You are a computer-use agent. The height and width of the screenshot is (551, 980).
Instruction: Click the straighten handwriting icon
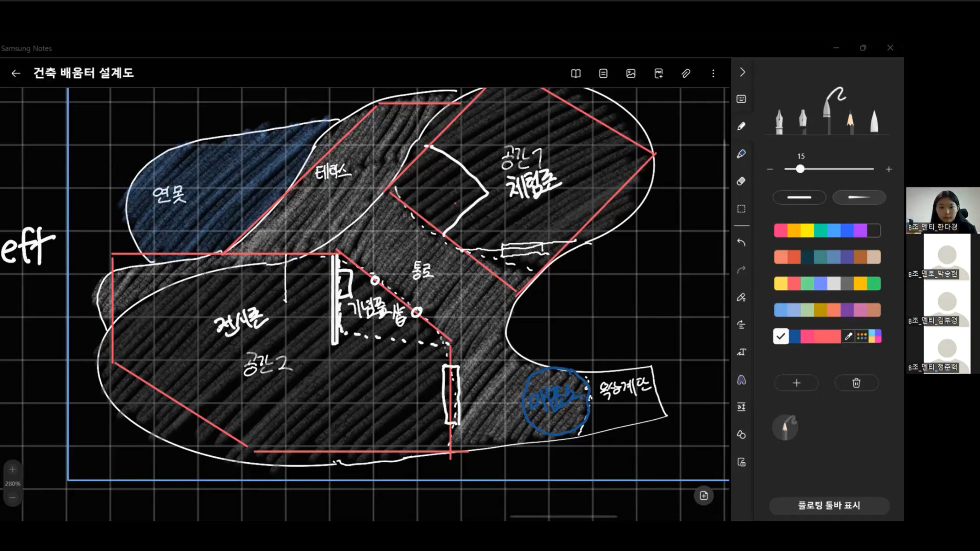tap(742, 324)
